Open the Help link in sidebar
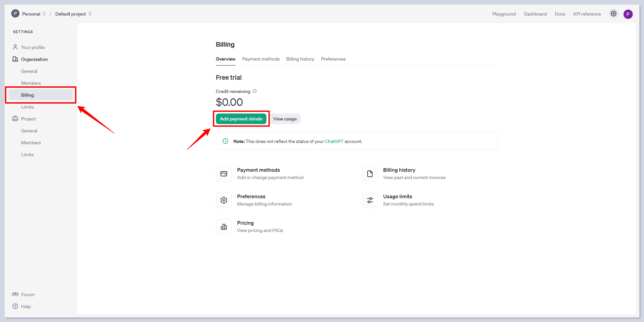644x322 pixels. click(x=26, y=306)
